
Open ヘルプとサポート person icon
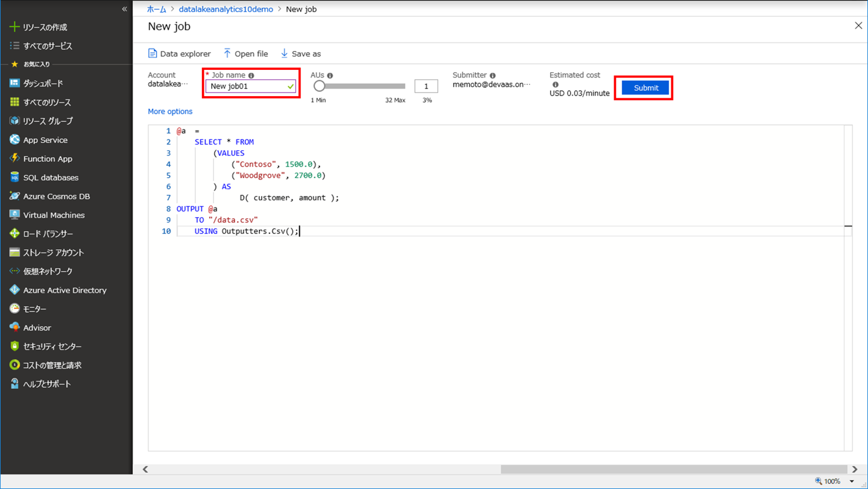pyautogui.click(x=15, y=384)
